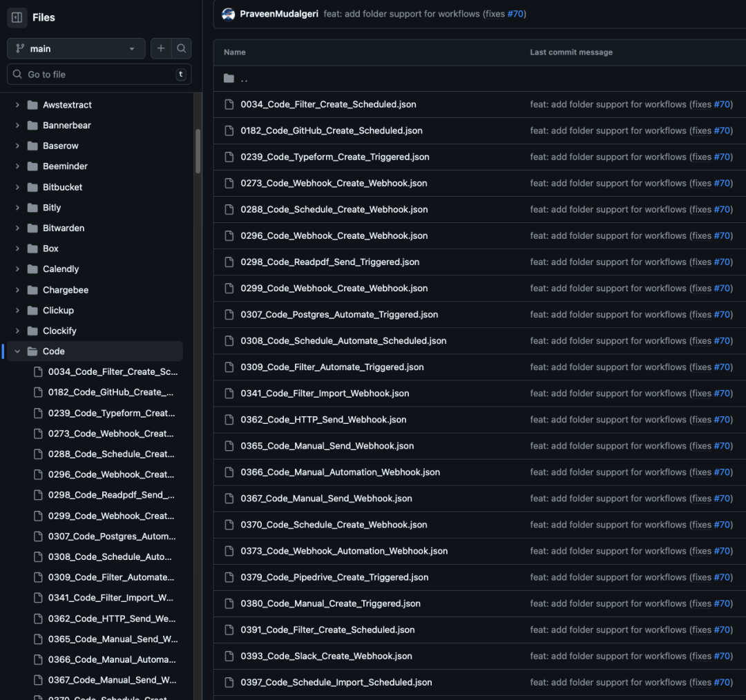
Task: Click the add file plus button
Action: tap(161, 48)
